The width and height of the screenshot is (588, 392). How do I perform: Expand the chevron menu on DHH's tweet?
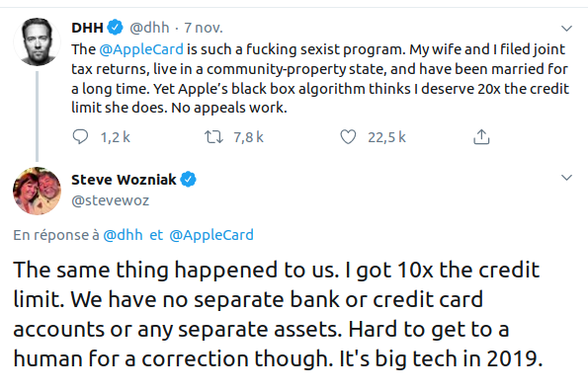[x=566, y=28]
